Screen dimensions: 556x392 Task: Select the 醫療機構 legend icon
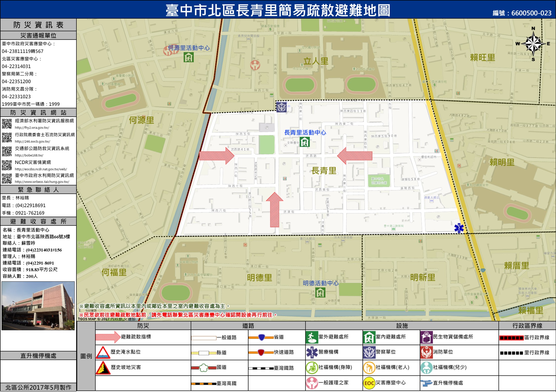pos(312,352)
